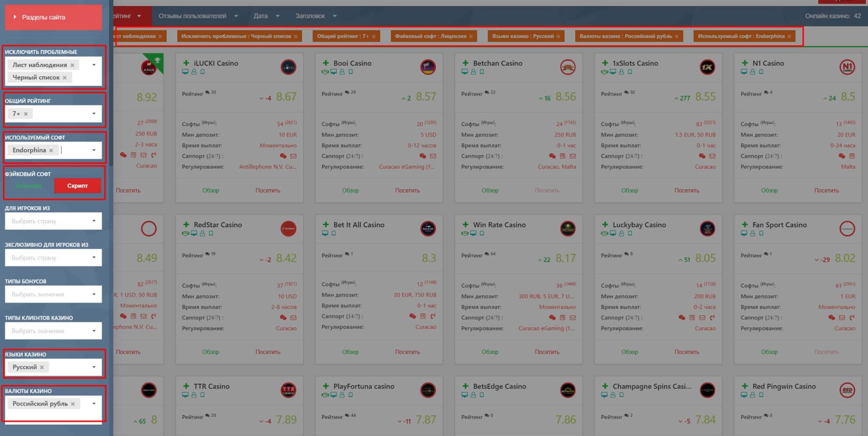Click Посетить for 1xSlots Casino

[x=686, y=191]
